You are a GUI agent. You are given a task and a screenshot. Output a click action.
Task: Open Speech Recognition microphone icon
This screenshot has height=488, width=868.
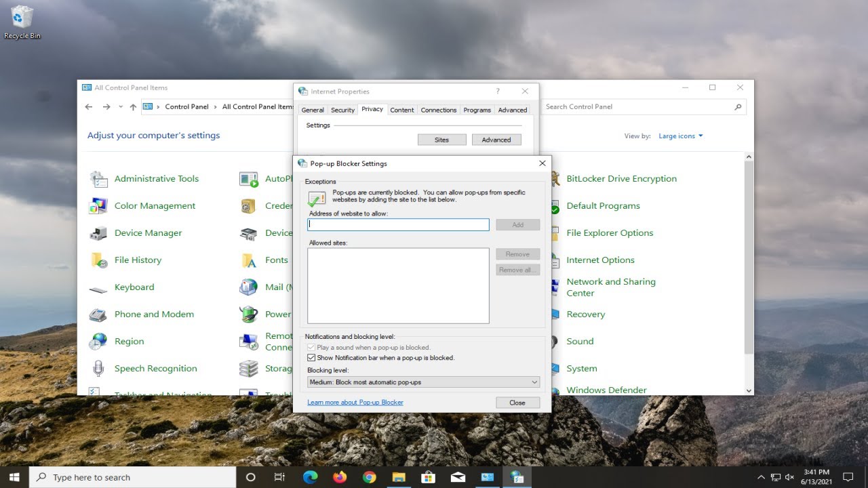click(x=98, y=369)
